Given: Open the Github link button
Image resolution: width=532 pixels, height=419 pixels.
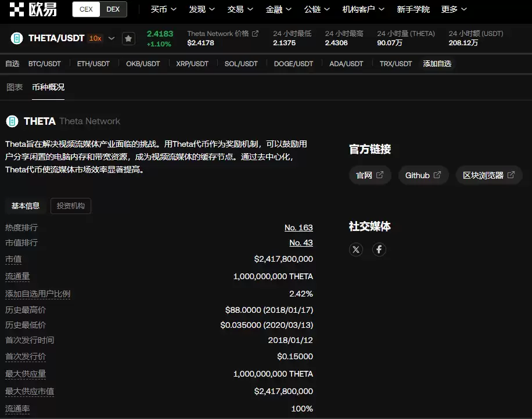Looking at the screenshot, I should tap(423, 175).
